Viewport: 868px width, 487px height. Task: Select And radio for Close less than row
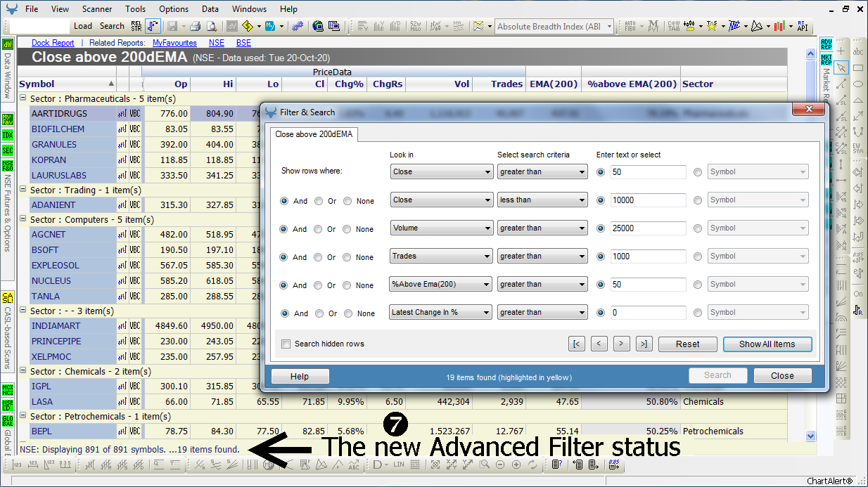point(284,201)
